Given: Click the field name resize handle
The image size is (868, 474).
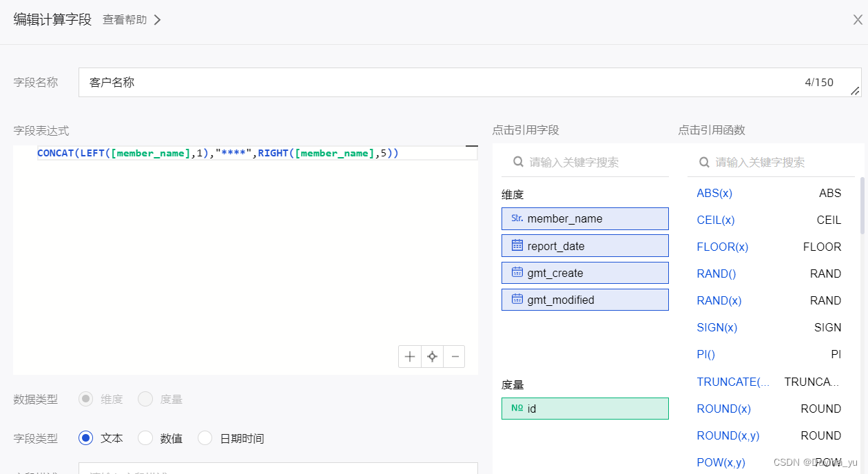Looking at the screenshot, I should [856, 91].
